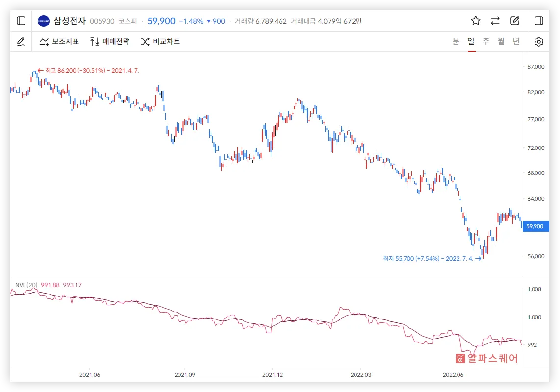This screenshot has height=392, width=560.
Task: Switch to monthly (월) chart interval
Action: point(501,41)
